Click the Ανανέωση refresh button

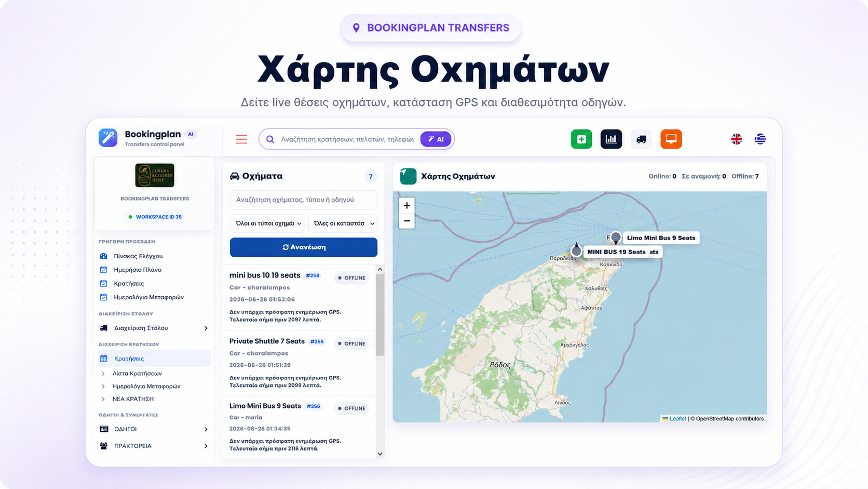(303, 247)
